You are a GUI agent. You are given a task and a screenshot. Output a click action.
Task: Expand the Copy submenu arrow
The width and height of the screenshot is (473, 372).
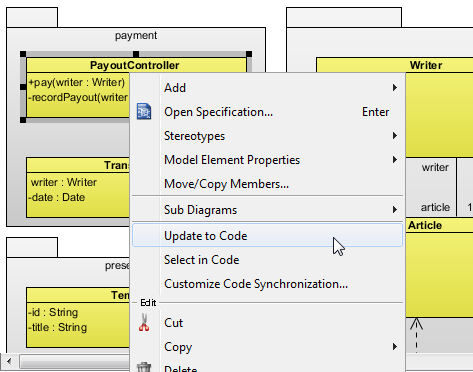click(x=395, y=347)
